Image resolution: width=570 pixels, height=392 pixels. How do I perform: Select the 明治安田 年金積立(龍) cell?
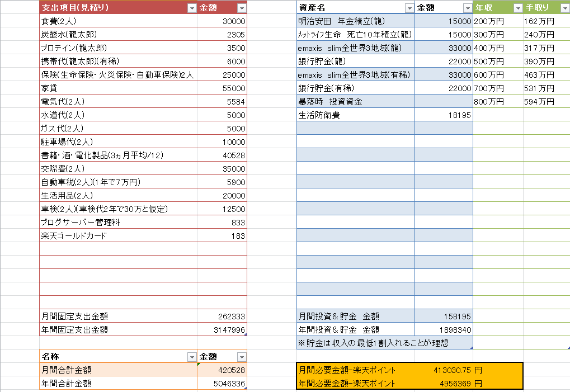[356, 21]
